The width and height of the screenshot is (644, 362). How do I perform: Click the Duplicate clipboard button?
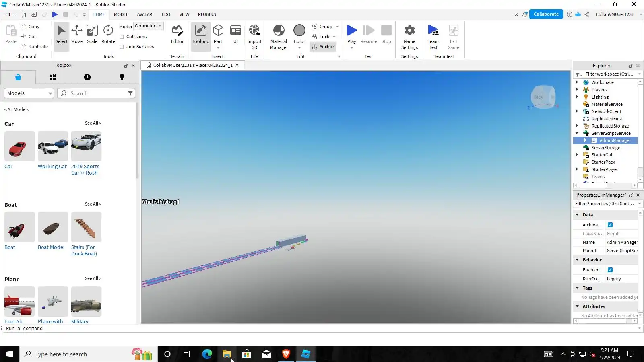[x=34, y=47]
